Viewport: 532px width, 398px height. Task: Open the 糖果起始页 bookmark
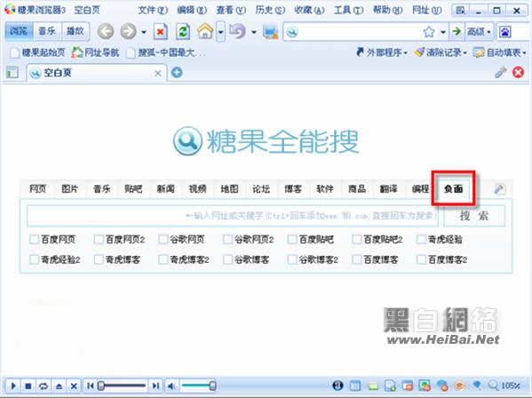[37, 52]
